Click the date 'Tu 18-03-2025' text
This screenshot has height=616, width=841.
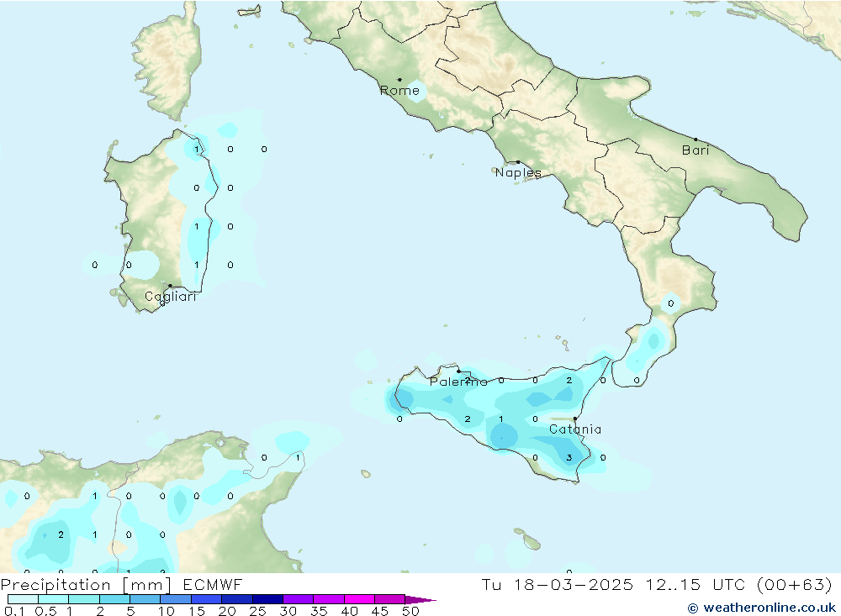click(x=558, y=584)
